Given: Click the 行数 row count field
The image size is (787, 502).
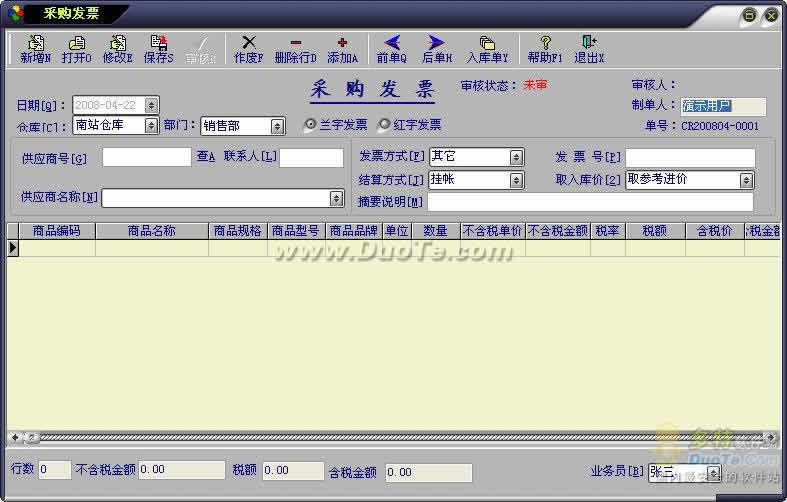Looking at the screenshot, I should [54, 470].
